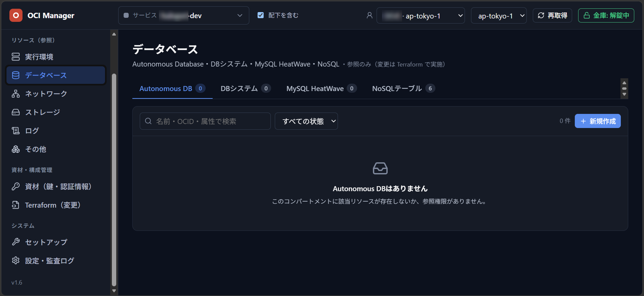Click the key icon beside 資材（鍵・認証情報）

click(x=16, y=186)
